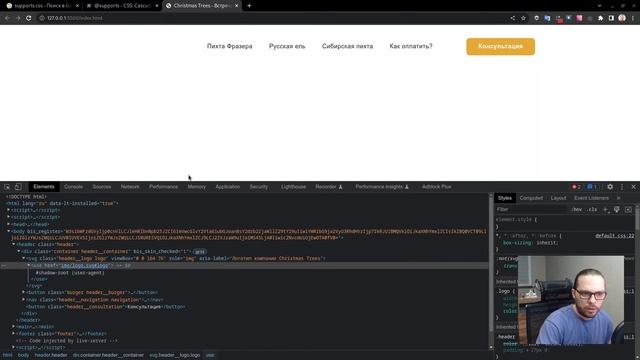This screenshot has width=640, height=360.
Task: Switch to the @supports CSS browser tab
Action: [x=122, y=6]
